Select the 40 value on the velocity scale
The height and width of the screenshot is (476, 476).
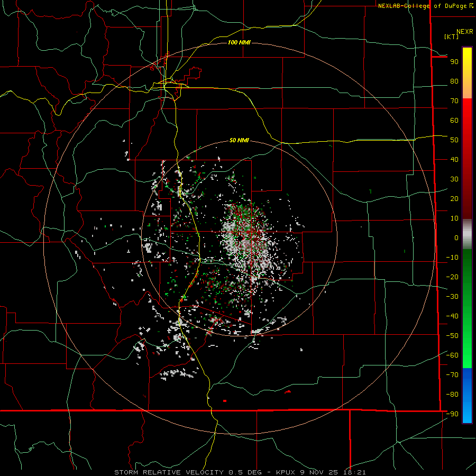click(x=454, y=160)
